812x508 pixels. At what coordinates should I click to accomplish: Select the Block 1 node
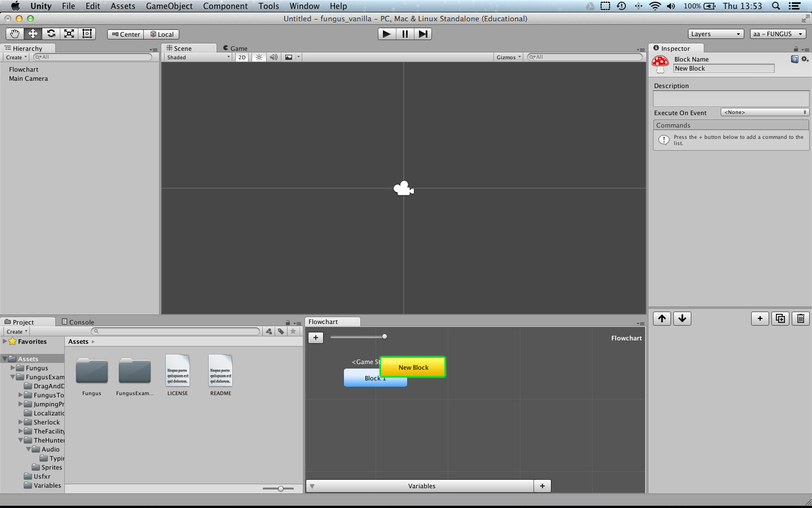[375, 378]
